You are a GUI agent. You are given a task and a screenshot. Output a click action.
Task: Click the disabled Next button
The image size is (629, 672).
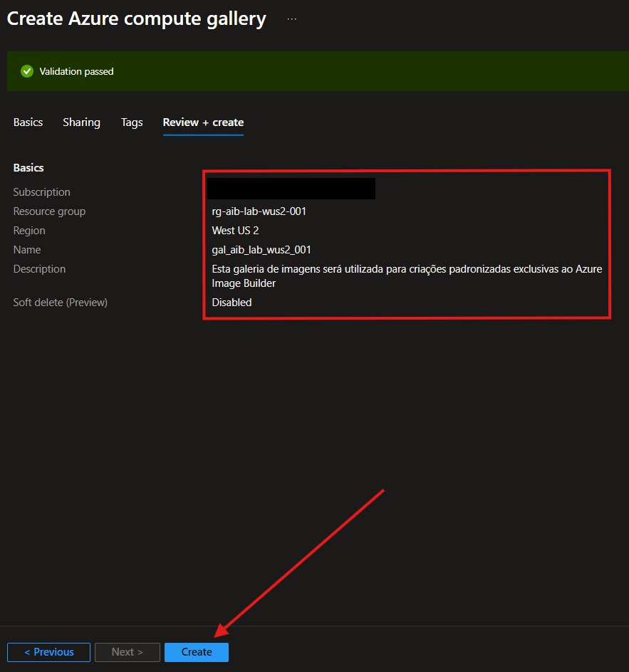(128, 652)
